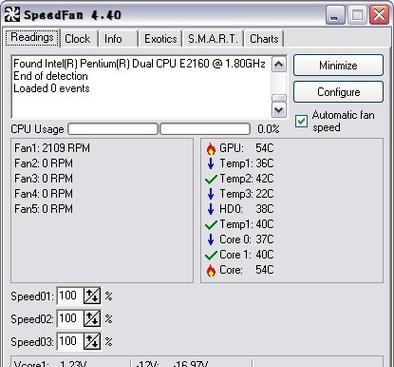Open the Clock tab
394x367 pixels.
click(78, 39)
